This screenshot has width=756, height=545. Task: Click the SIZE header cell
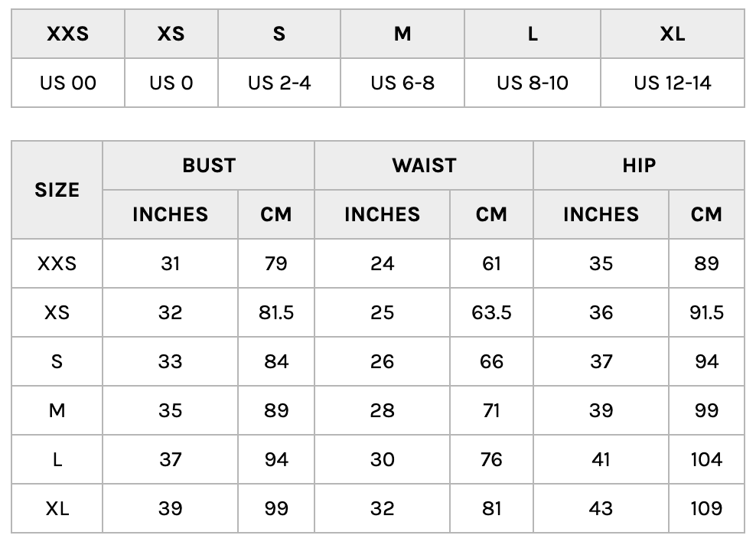coord(57,190)
